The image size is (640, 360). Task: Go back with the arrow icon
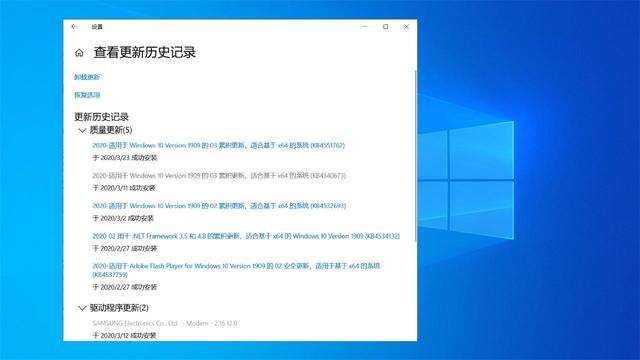pyautogui.click(x=74, y=27)
